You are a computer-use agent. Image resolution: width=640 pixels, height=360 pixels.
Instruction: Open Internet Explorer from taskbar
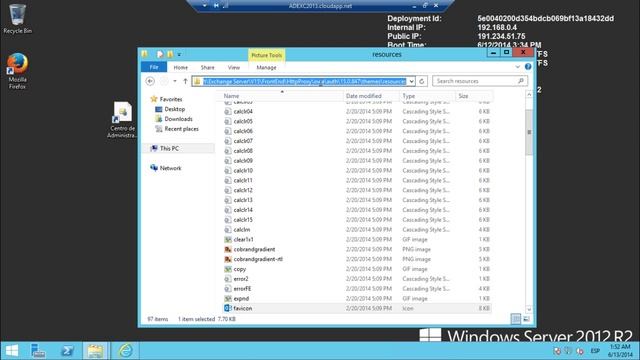pyautogui.click(x=125, y=351)
